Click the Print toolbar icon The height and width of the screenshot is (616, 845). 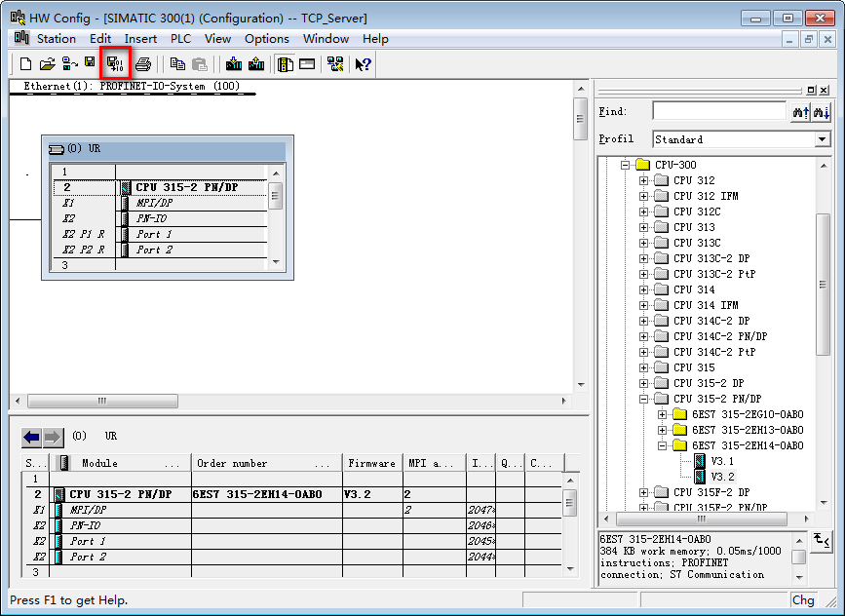tap(143, 64)
